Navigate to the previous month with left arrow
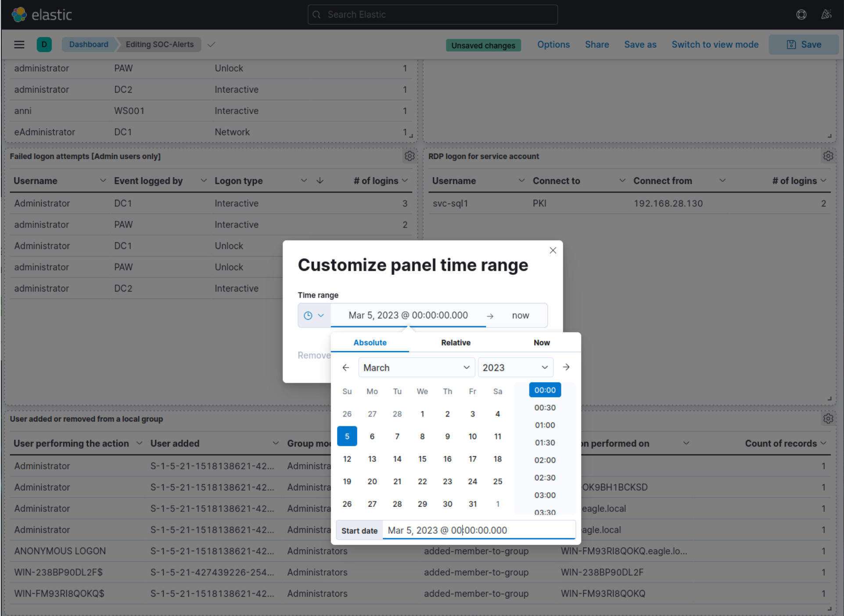This screenshot has width=844, height=616. point(346,367)
